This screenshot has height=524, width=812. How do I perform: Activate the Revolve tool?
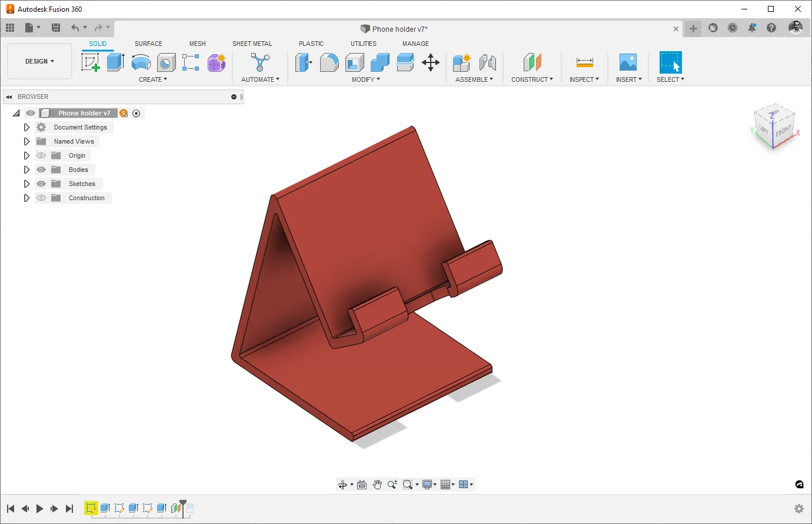tap(141, 62)
